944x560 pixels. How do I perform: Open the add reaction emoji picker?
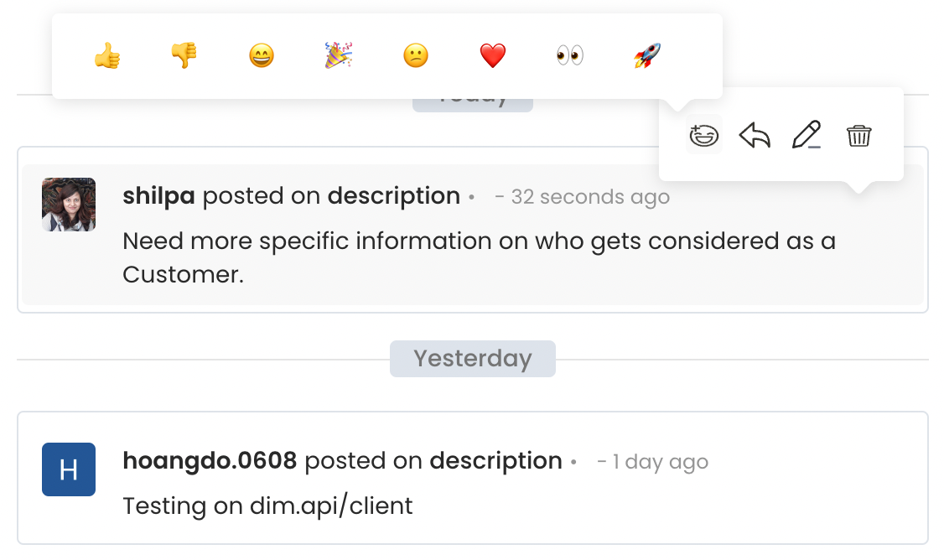704,134
